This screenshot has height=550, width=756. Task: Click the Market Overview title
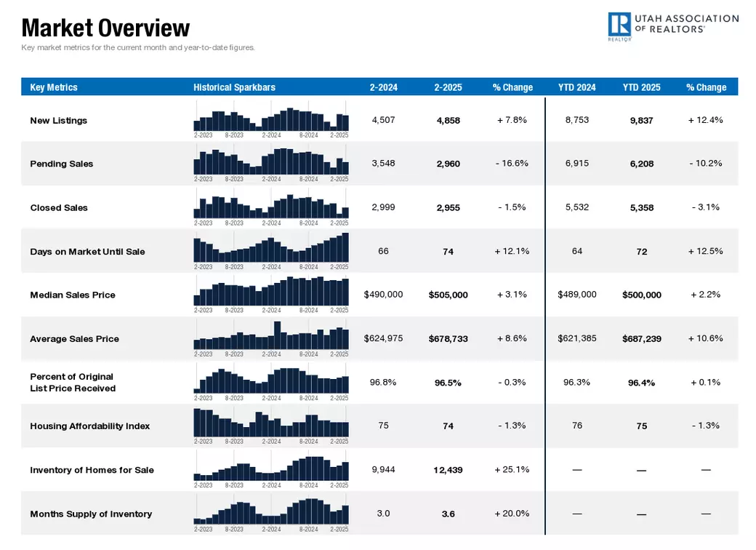[105, 28]
